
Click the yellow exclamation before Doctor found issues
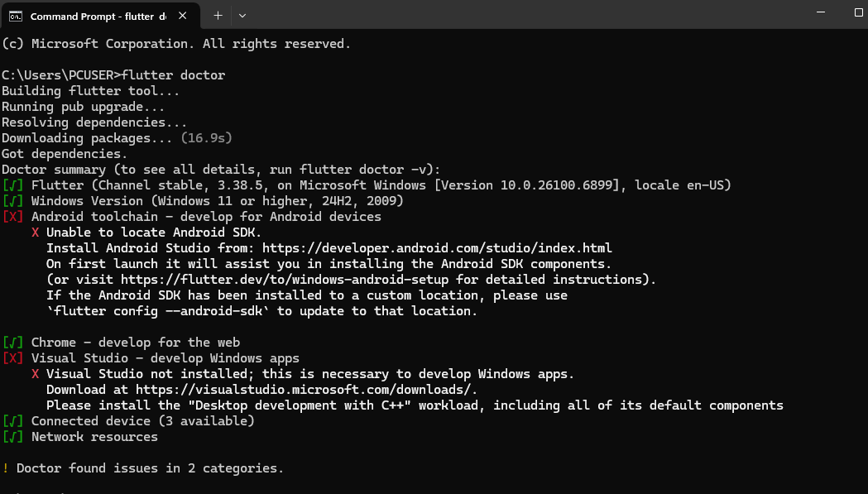5,468
